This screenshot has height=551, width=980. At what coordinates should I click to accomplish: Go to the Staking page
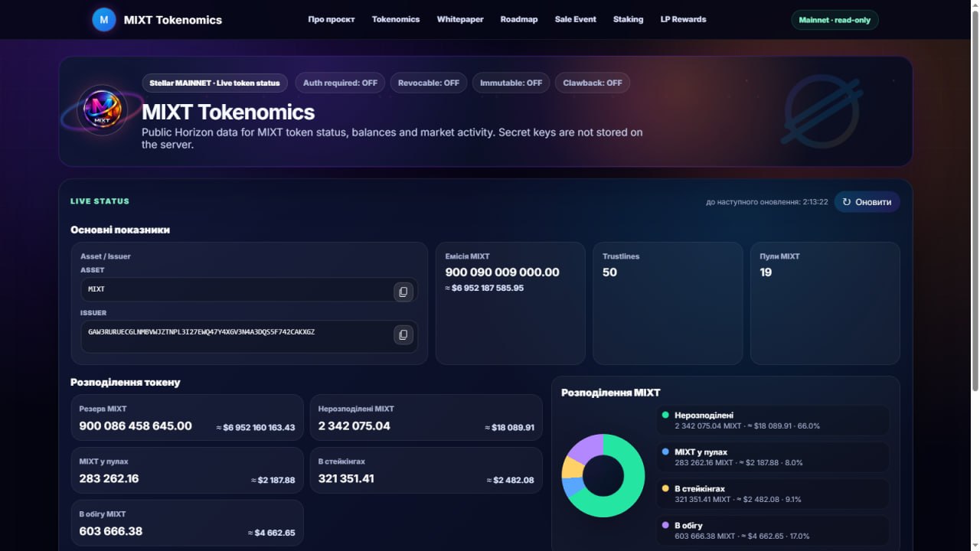coord(628,19)
